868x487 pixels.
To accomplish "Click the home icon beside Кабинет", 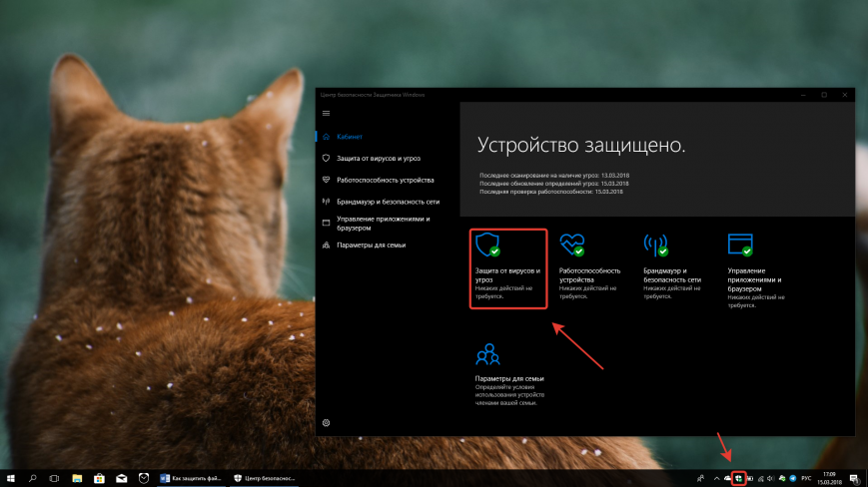I will tap(326, 137).
